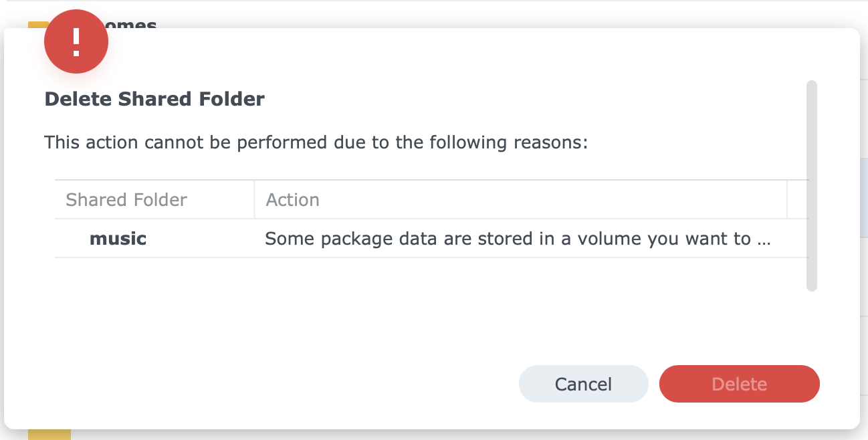The height and width of the screenshot is (440, 868).
Task: Cancel the Delete Shared Folder dialog
Action: pos(583,384)
